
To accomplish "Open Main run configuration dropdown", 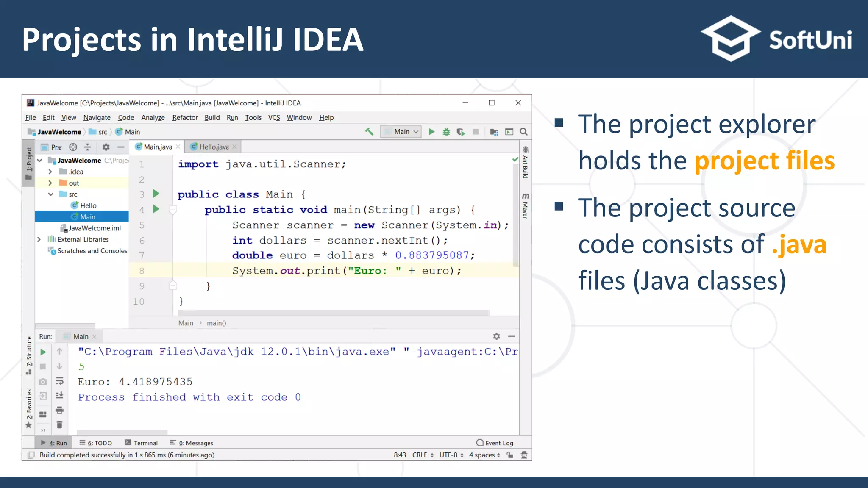I will [401, 132].
